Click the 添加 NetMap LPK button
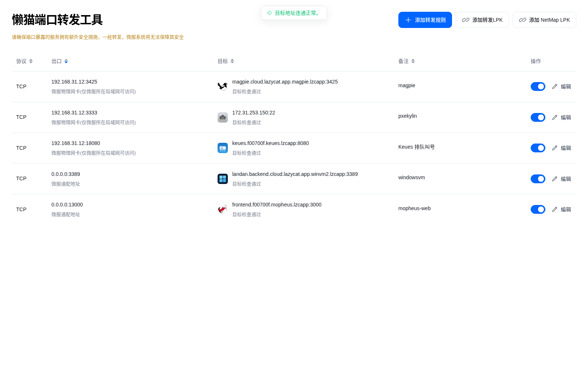588x368 pixels. click(544, 20)
